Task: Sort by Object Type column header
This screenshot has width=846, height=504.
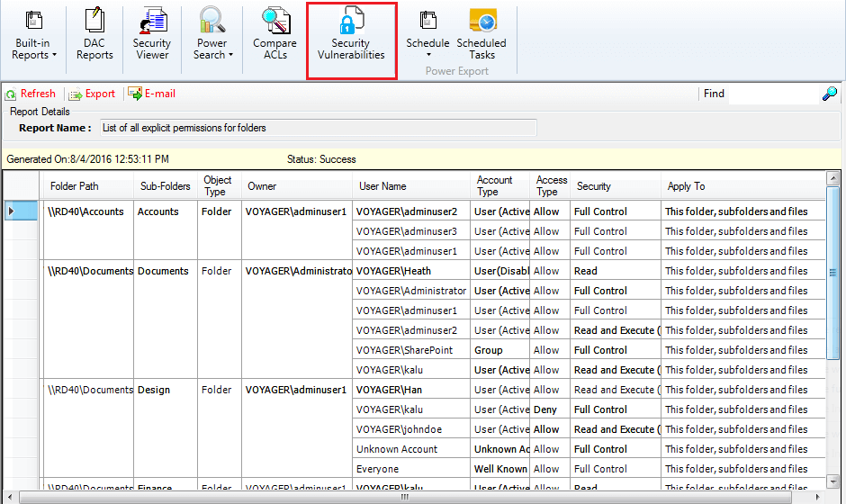Action: pos(220,186)
